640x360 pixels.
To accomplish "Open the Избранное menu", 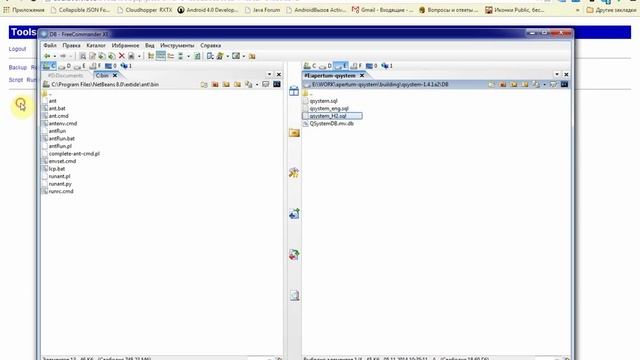I will click(x=125, y=45).
